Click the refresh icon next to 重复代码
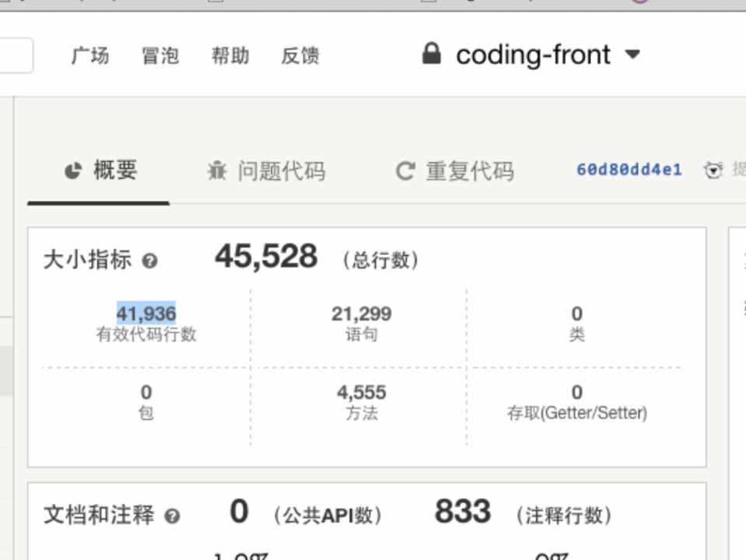This screenshot has height=560, width=746. tap(405, 171)
